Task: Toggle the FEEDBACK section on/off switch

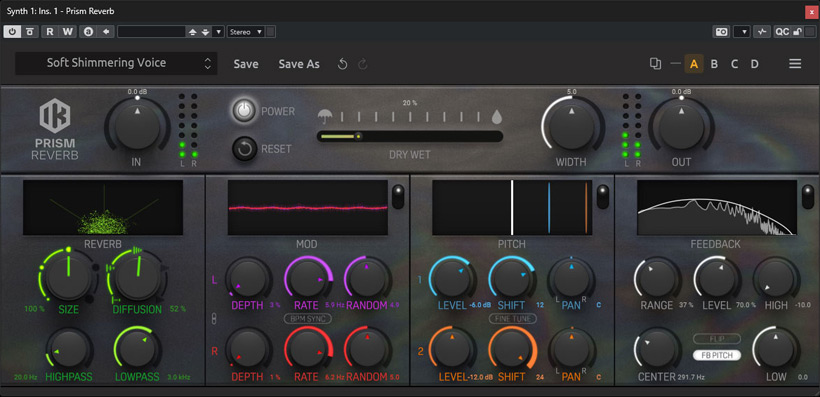Action: [808, 196]
